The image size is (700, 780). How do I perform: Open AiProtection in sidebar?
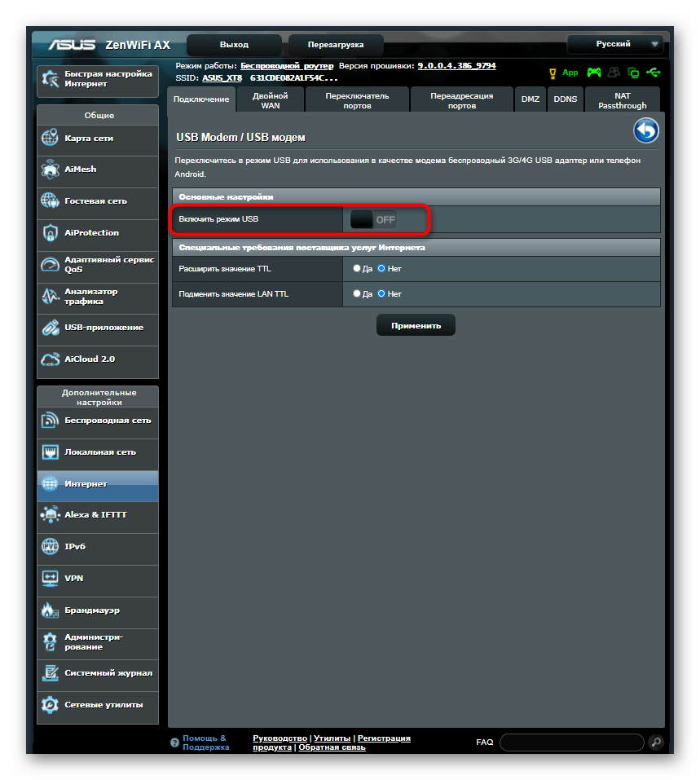tap(98, 233)
